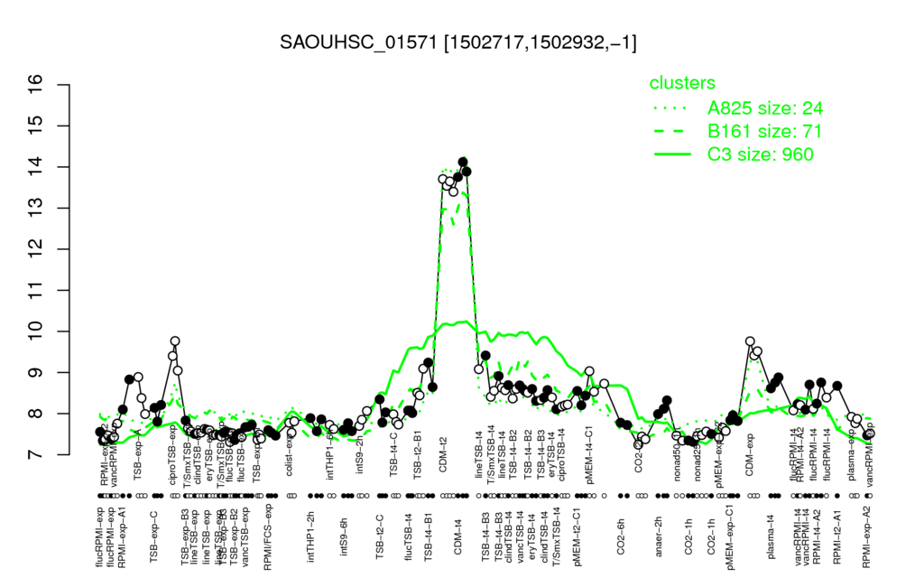The height and width of the screenshot is (578, 924).
Task: Click the 'RPMI/FCS-exp' x-axis label
Action: 267,536
